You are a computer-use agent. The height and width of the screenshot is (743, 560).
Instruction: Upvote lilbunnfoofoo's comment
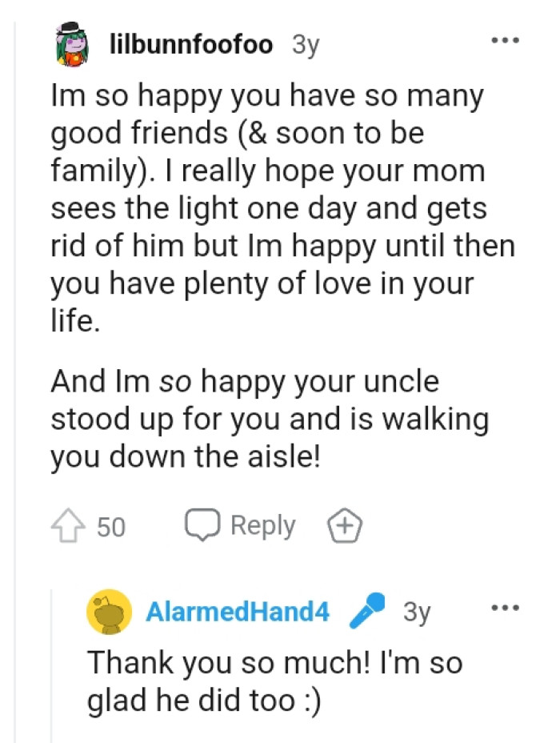pos(69,526)
